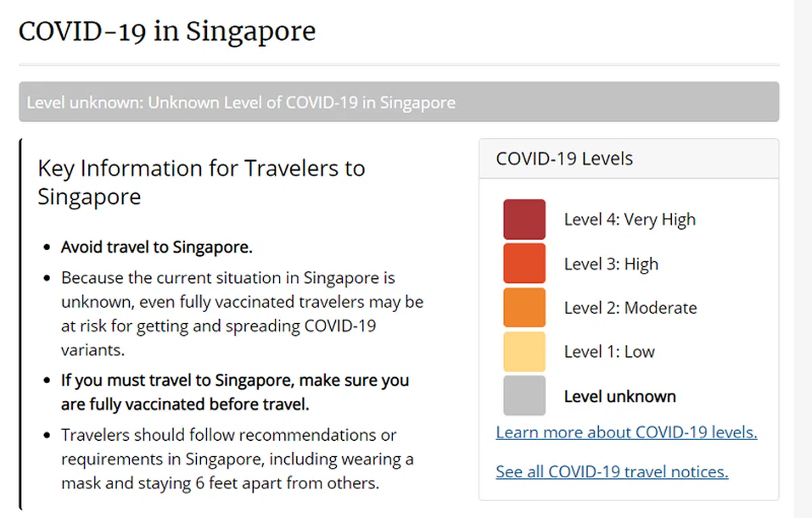Select the Level 1: Low label
812x518 pixels.
point(609,351)
